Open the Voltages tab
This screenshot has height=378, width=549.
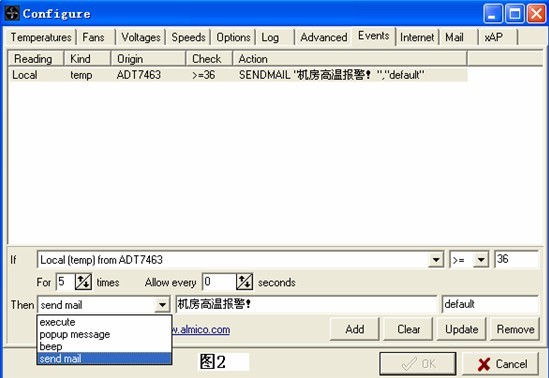(x=141, y=37)
